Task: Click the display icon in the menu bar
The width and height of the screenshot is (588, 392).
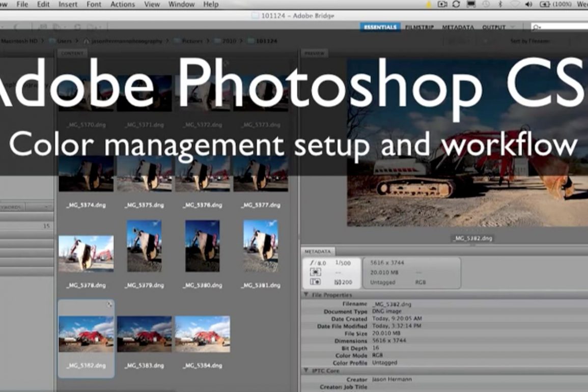Action: coord(471,4)
